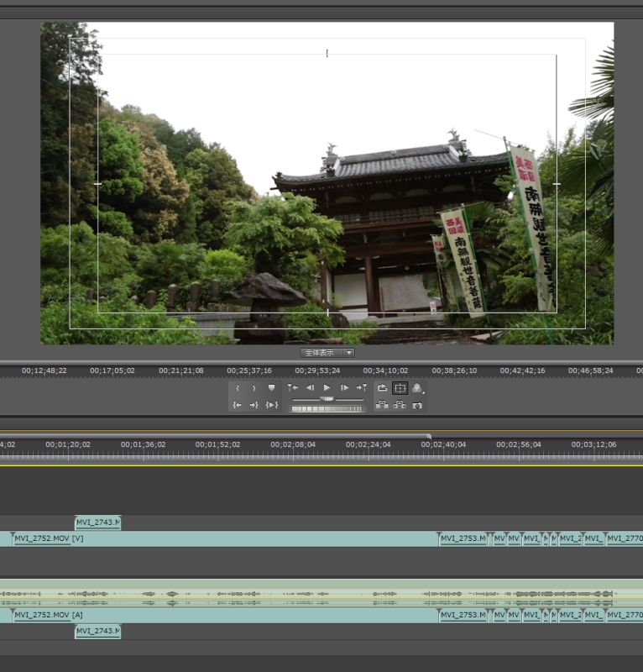Step forward one frame
The height and width of the screenshot is (672, 643).
(344, 388)
